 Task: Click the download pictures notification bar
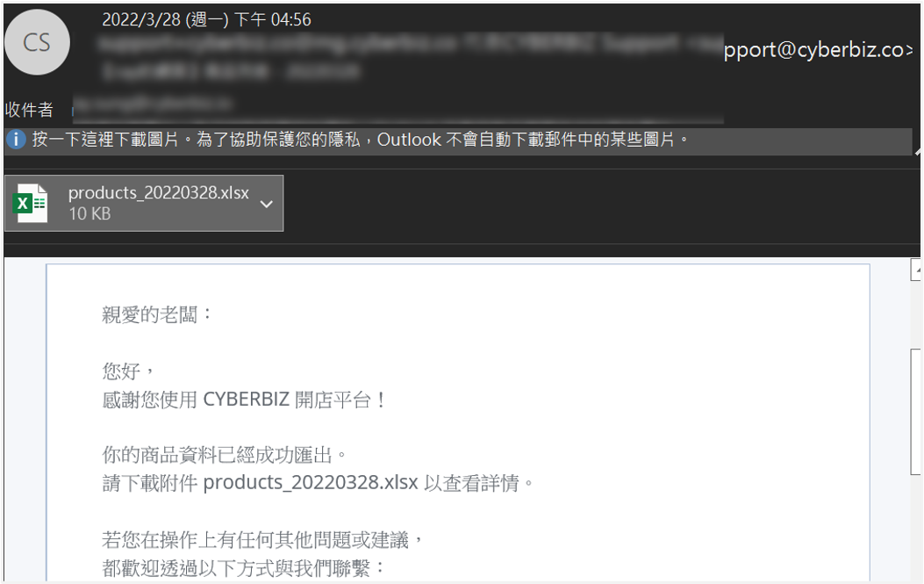[x=458, y=141]
